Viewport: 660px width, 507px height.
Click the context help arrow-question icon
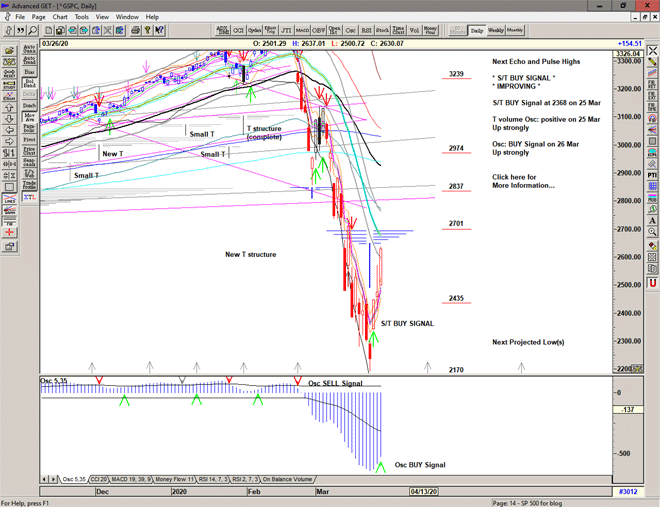159,30
